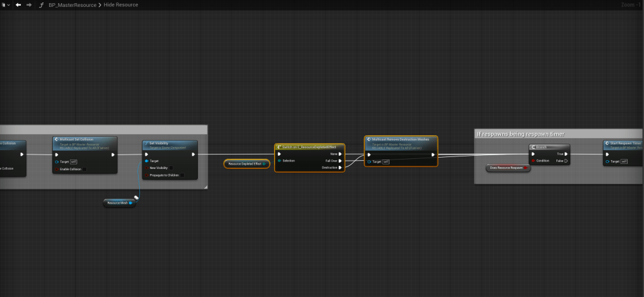The width and height of the screenshot is (644, 297).
Task: Select the Resource Depleted Effect variable node
Action: point(247,164)
